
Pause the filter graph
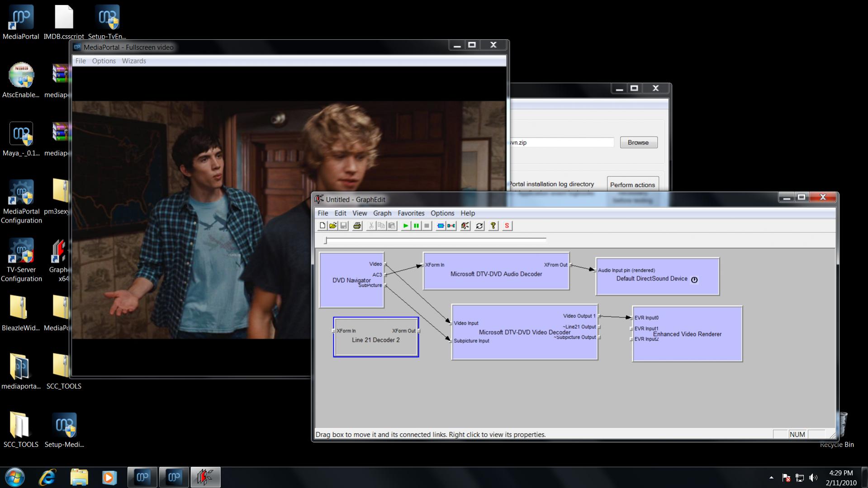[416, 226]
